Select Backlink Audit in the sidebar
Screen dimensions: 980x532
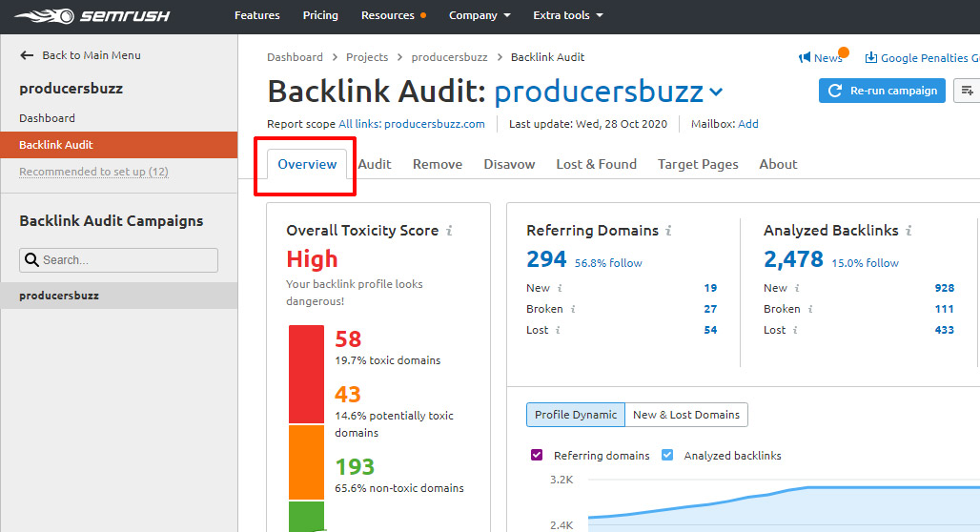[x=119, y=145]
